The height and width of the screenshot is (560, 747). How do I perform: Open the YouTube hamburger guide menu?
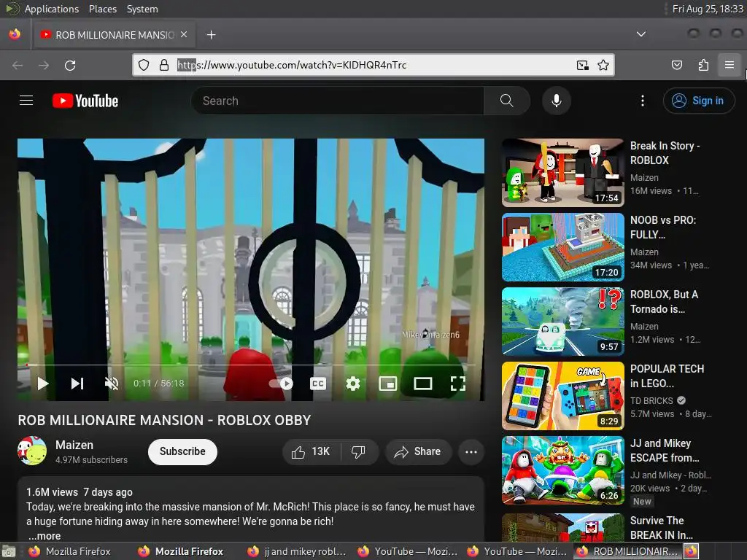[26, 101]
